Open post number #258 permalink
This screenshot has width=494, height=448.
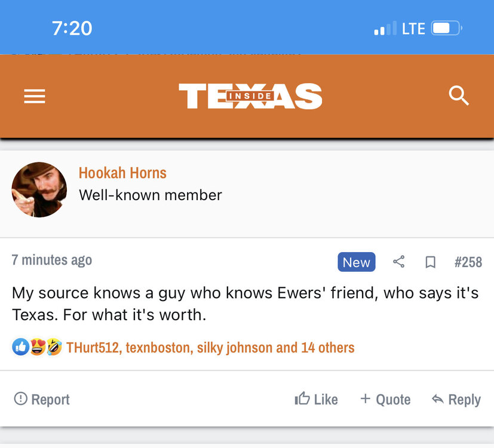point(468,262)
